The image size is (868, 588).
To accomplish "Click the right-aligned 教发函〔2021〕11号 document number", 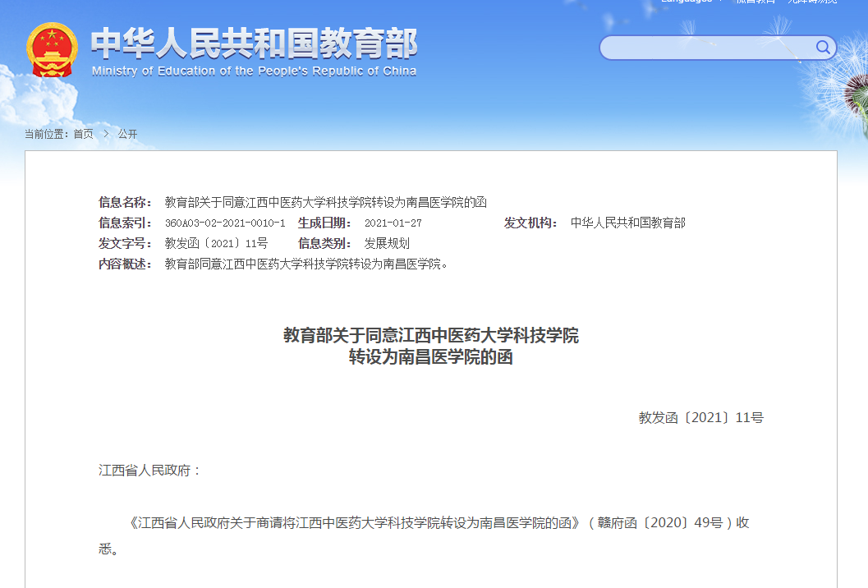I will tap(700, 418).
